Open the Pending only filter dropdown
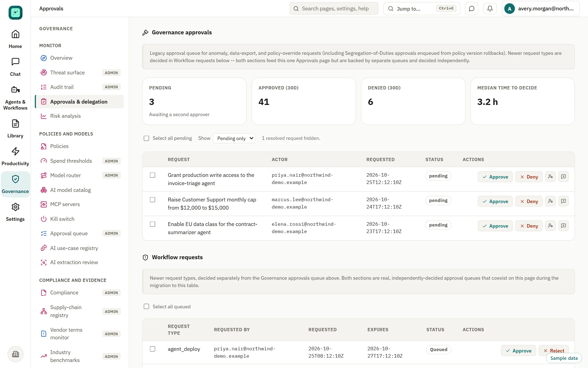The height and width of the screenshot is (368, 588). coord(234,138)
